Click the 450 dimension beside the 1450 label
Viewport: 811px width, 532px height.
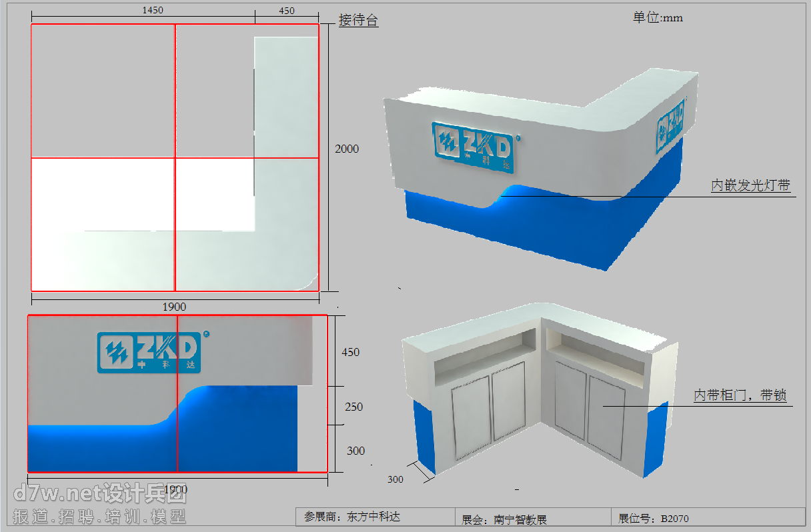click(x=287, y=11)
